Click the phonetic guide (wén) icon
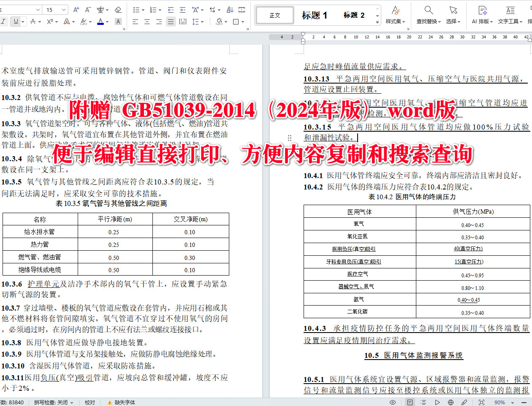 coord(100,10)
